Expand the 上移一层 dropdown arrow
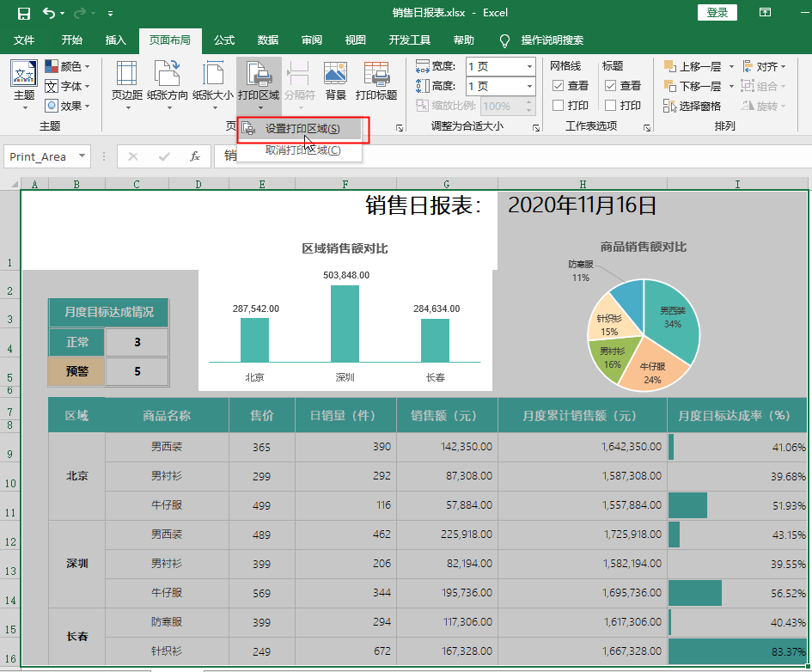The height and width of the screenshot is (672, 812). [731, 66]
